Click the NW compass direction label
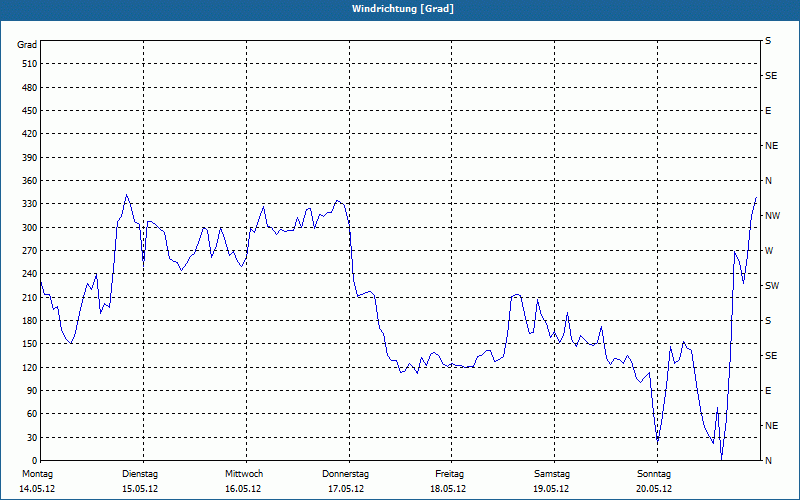The height and width of the screenshot is (500, 800). point(772,216)
